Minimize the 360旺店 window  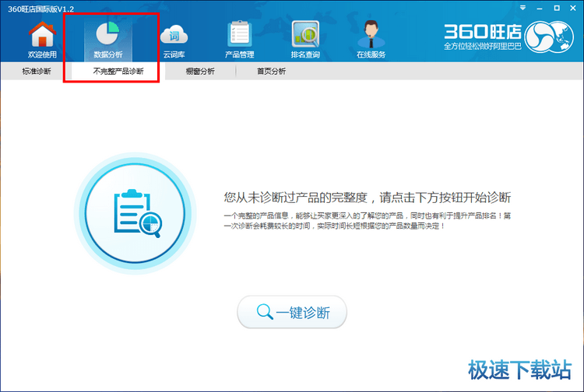(x=540, y=9)
